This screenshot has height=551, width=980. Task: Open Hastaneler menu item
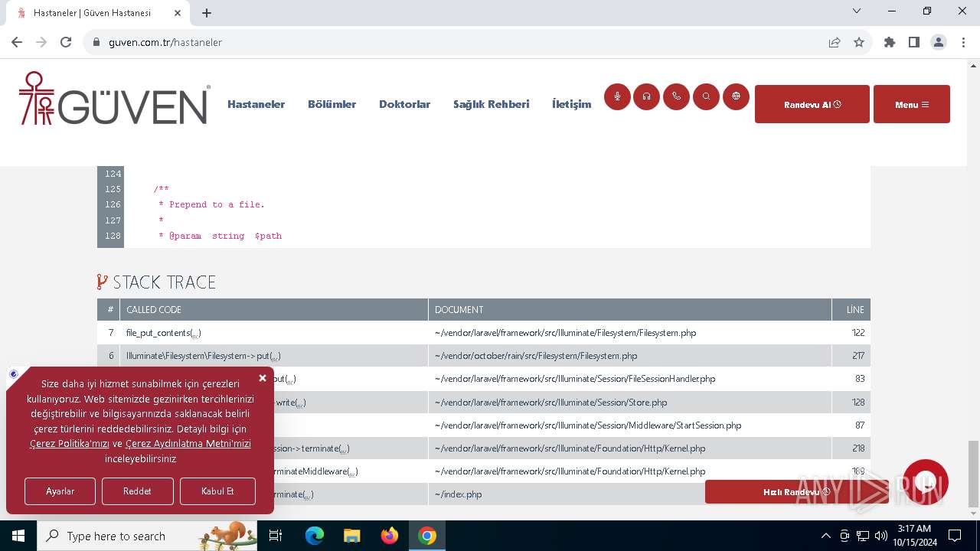256,104
